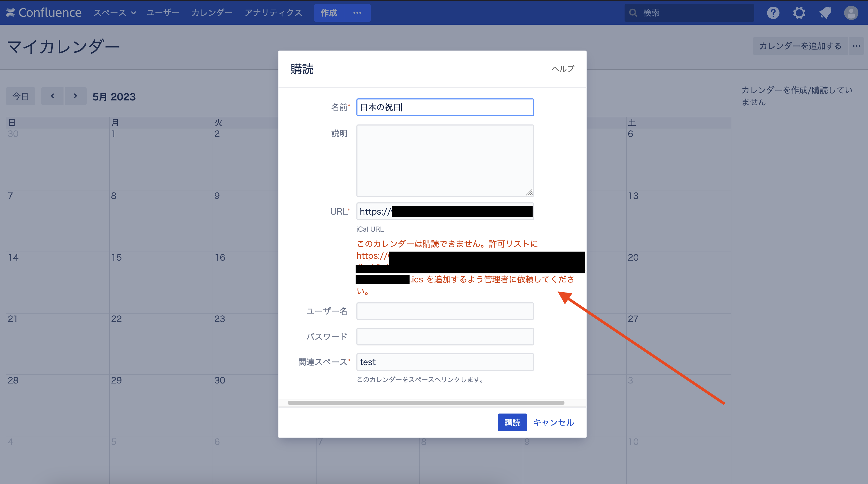Open the ヘルプ link in dialog
The height and width of the screenshot is (484, 868).
point(563,69)
